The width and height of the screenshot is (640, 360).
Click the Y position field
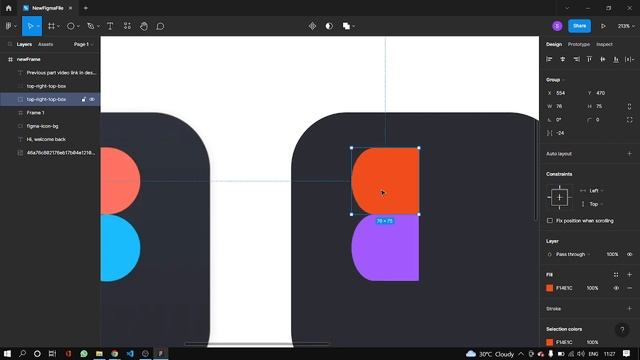604,93
